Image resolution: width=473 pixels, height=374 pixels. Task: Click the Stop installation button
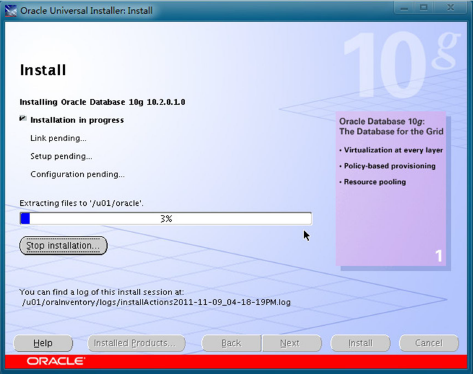coord(63,246)
